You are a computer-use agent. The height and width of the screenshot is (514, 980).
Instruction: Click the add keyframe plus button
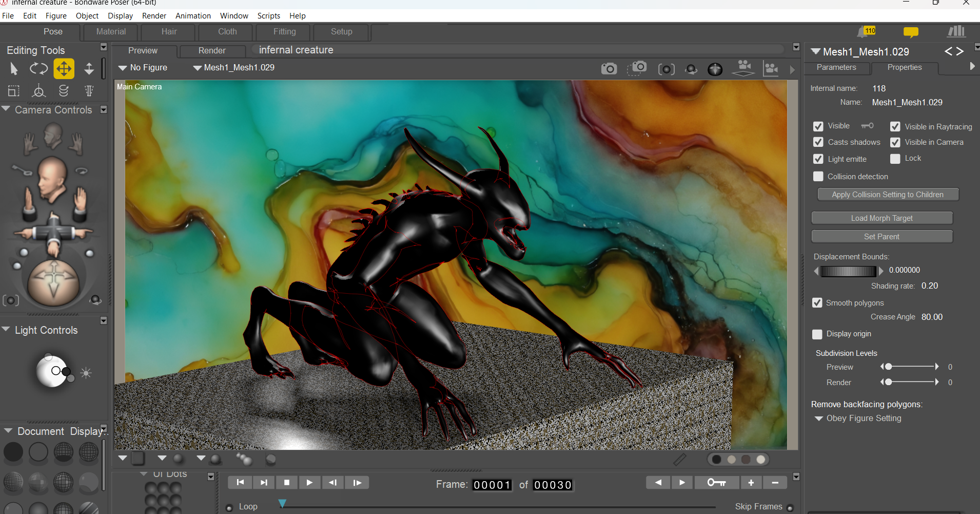click(751, 483)
